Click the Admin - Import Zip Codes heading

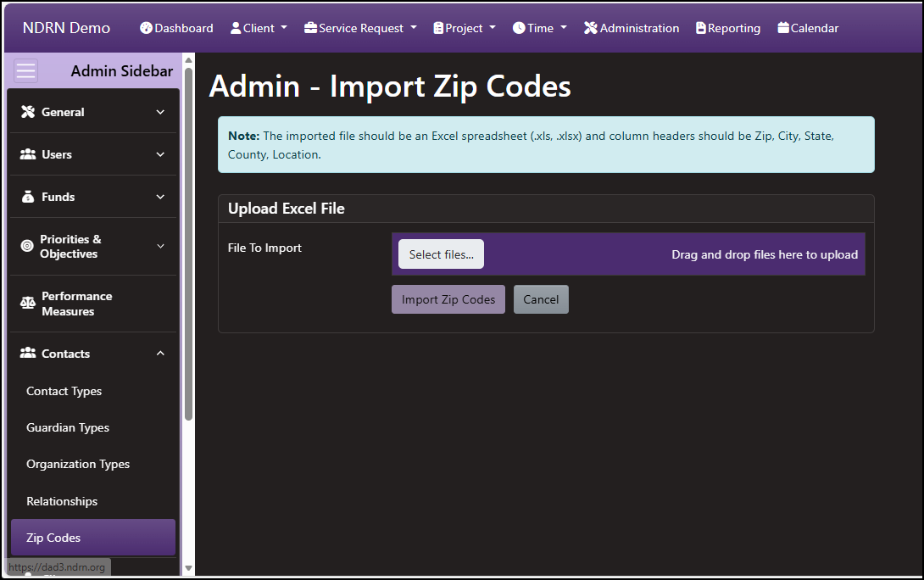tap(390, 86)
